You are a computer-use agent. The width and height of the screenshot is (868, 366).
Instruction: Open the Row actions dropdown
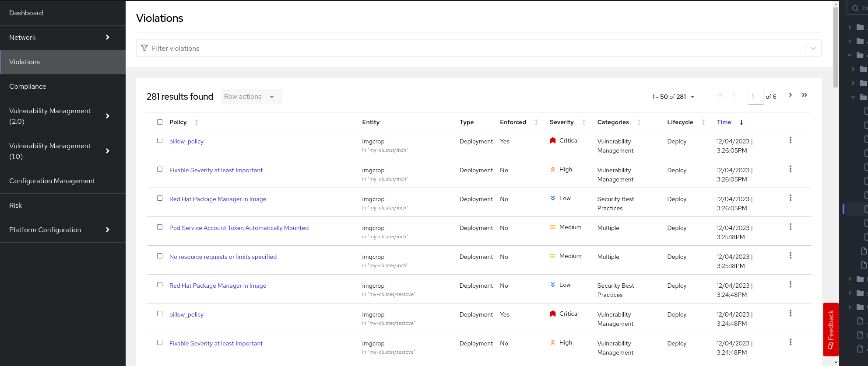click(x=251, y=97)
